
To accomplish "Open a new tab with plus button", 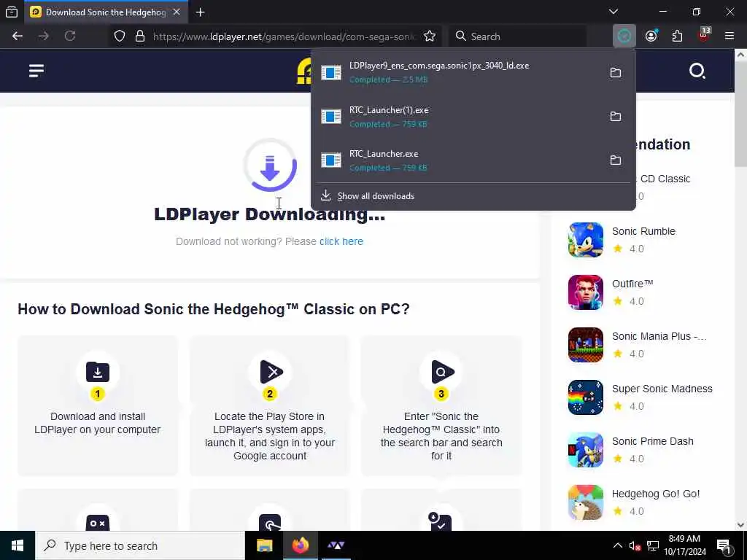I will click(x=200, y=12).
